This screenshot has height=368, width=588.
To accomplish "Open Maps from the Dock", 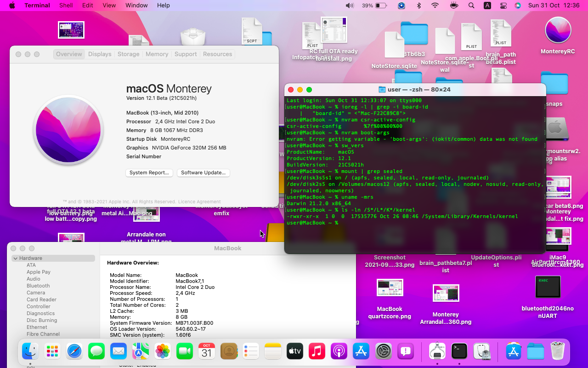I will (141, 351).
